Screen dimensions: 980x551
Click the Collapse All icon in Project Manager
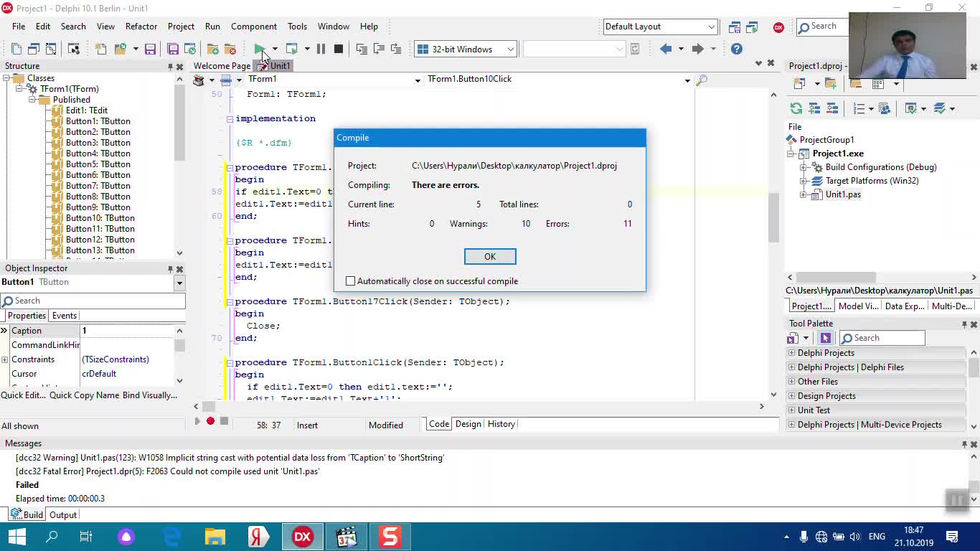coord(832,108)
